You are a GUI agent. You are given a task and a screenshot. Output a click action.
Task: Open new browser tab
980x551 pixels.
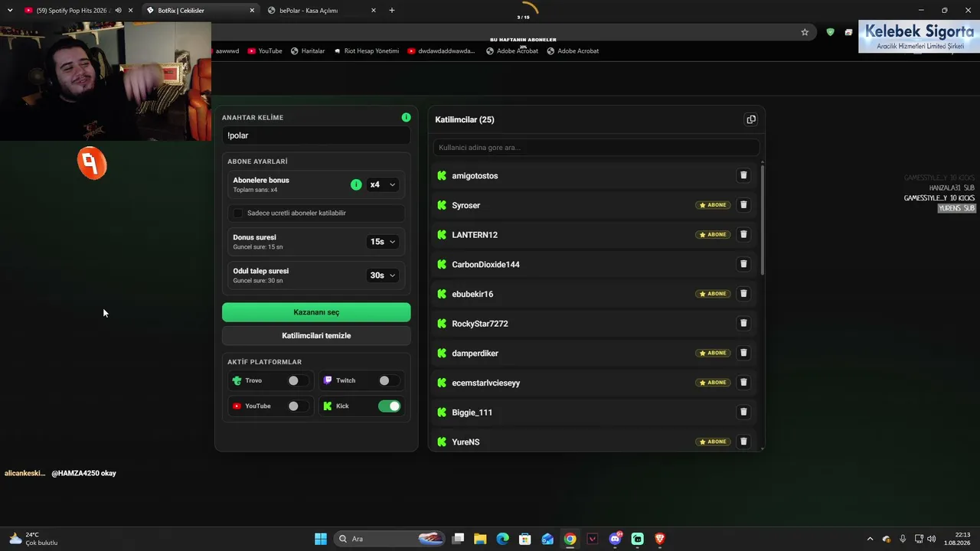(392, 11)
